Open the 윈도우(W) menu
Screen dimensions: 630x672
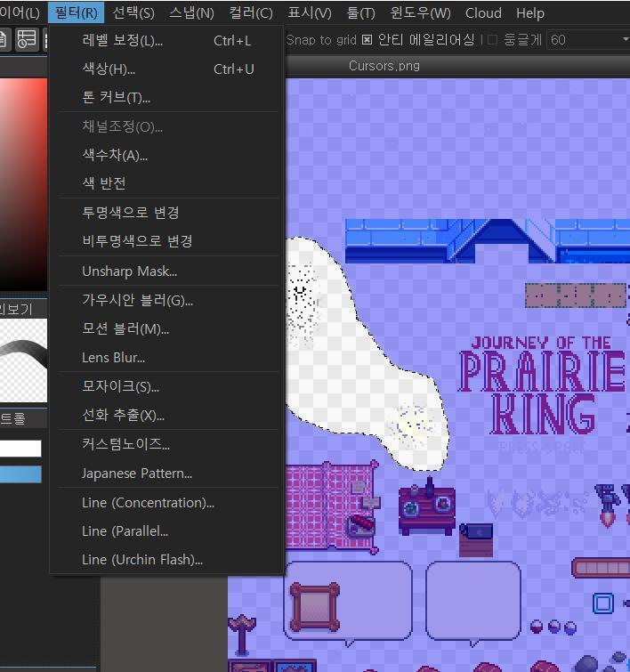tap(420, 12)
